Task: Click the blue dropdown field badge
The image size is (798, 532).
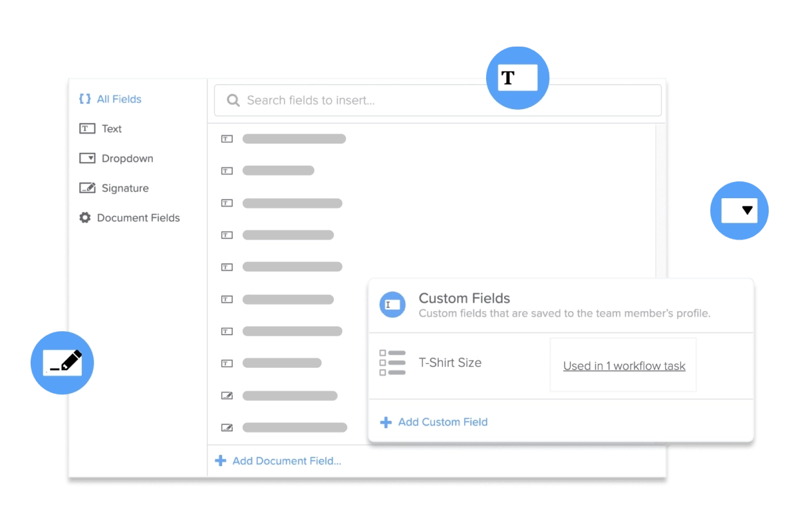Action: tap(739, 210)
